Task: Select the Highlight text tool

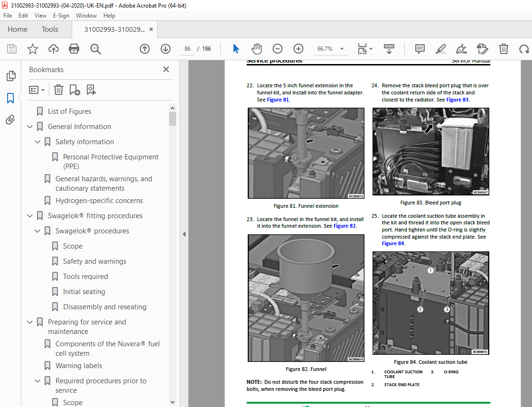Action: pyautogui.click(x=440, y=49)
